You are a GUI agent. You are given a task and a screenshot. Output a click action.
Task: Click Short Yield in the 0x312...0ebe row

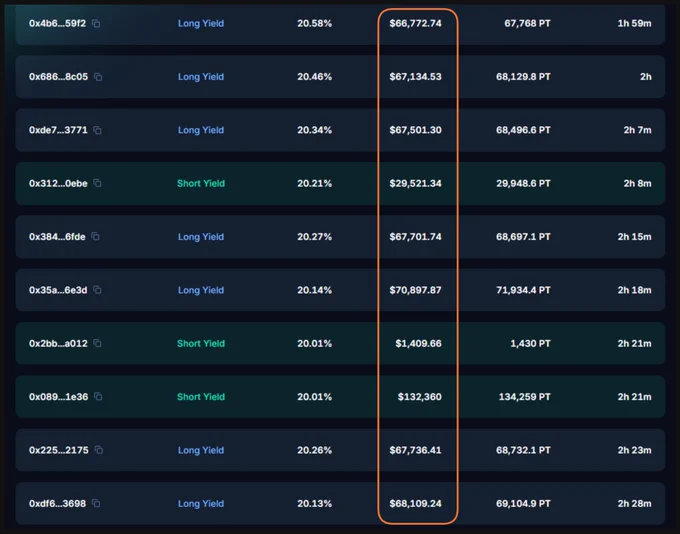coord(201,183)
